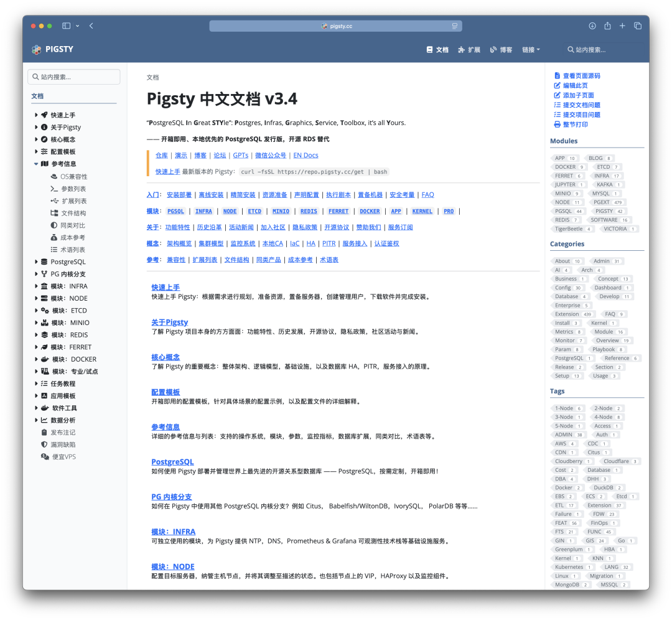The height and width of the screenshot is (620, 672).
Task: Open the EN Docs link
Action: (306, 155)
